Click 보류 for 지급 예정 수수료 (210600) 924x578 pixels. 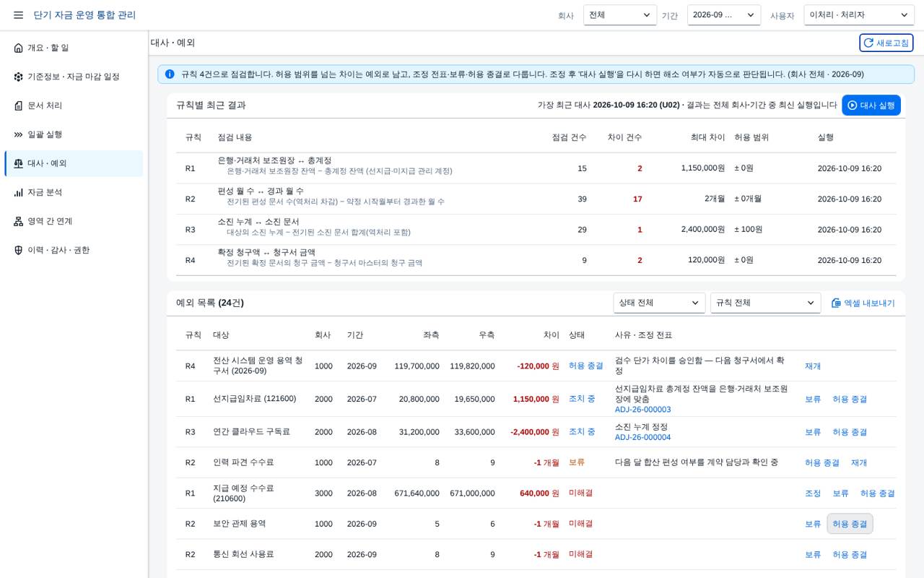click(840, 493)
